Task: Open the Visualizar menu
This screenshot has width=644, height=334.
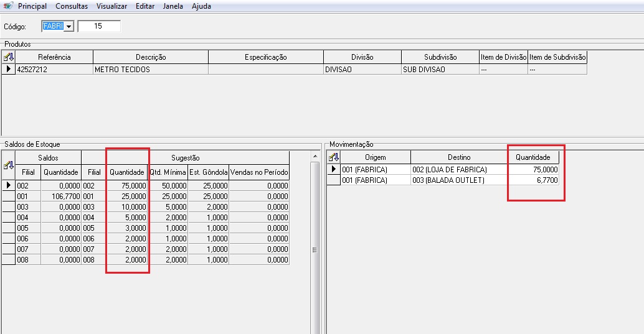Action: coord(111,6)
